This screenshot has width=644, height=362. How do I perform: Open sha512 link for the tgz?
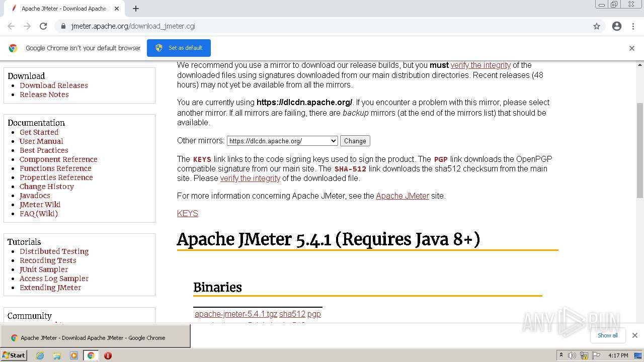pos(292,314)
